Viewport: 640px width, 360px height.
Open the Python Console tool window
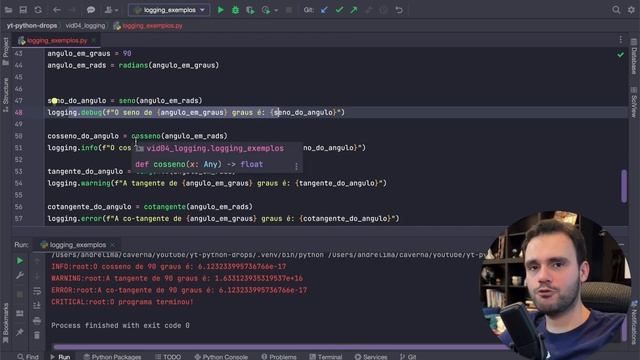(x=221, y=356)
